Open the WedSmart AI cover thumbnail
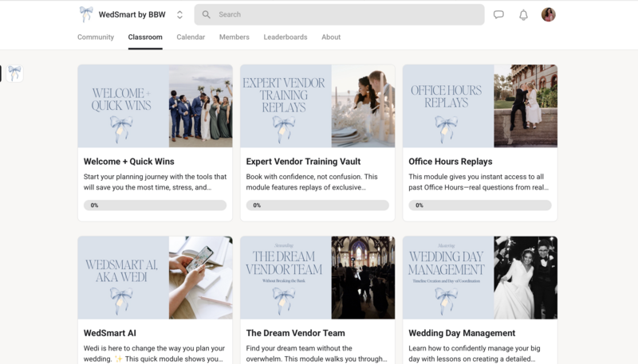The height and width of the screenshot is (364, 638). pos(155,277)
